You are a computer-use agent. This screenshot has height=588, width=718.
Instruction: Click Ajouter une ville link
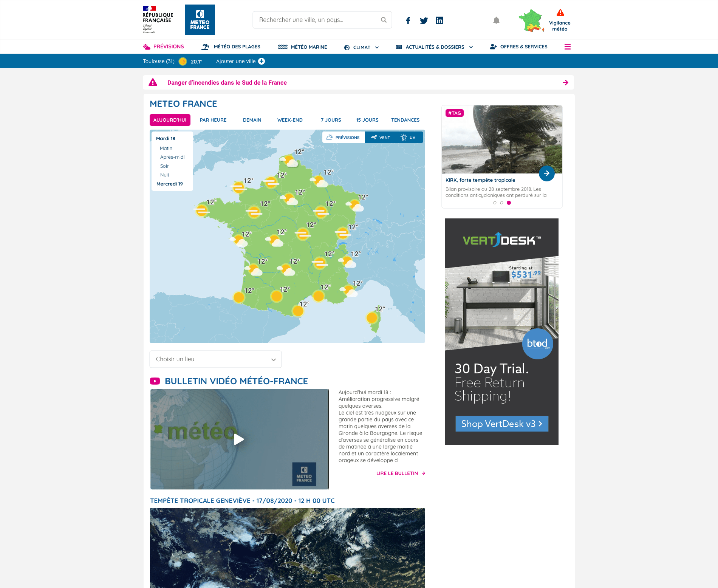click(x=240, y=61)
